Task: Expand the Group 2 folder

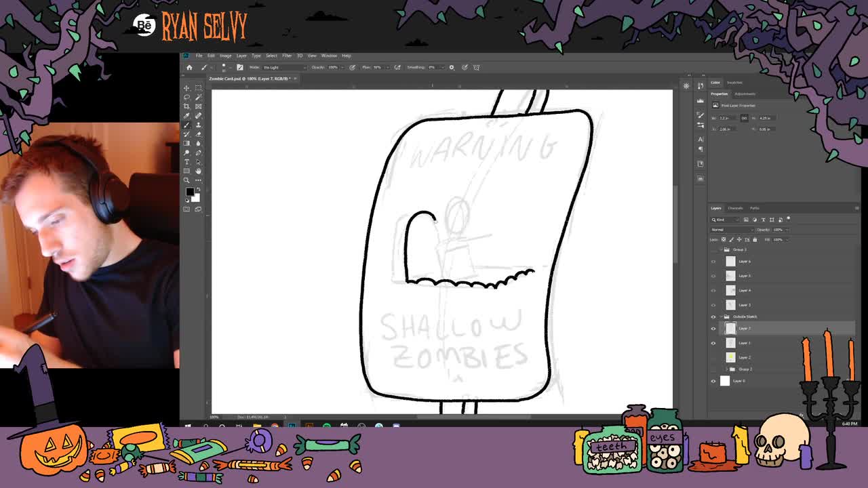Action: click(726, 369)
